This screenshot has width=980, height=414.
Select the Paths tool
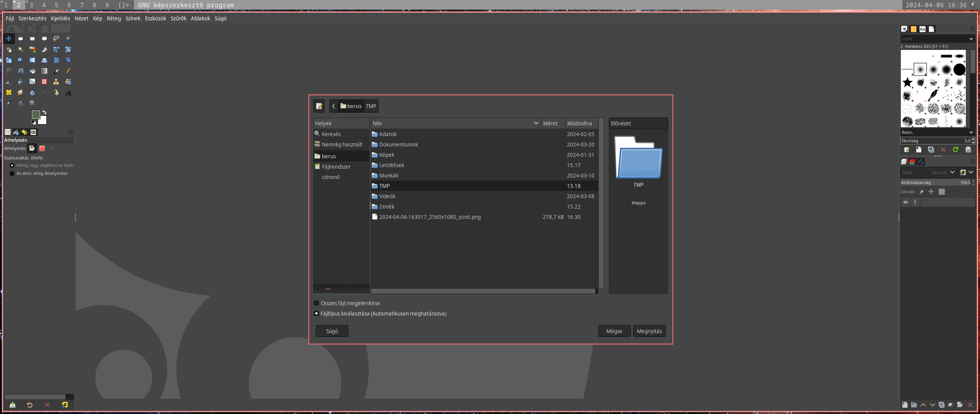coord(56,93)
